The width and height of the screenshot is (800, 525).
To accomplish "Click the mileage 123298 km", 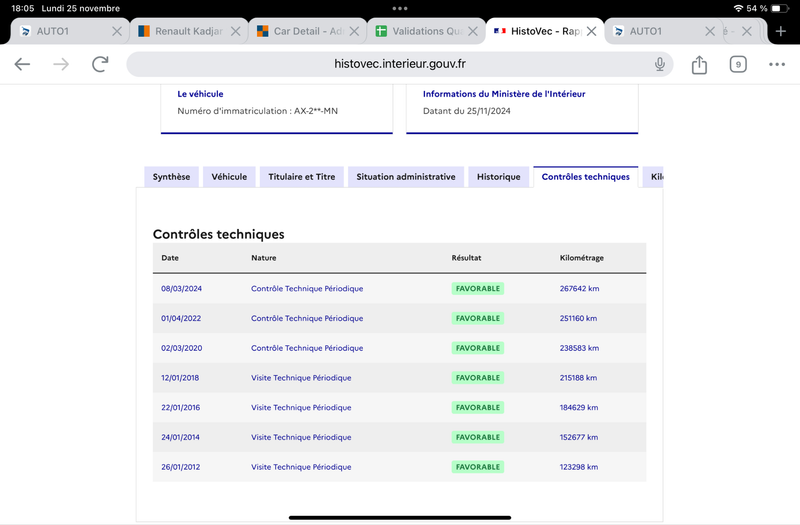I will tap(579, 467).
